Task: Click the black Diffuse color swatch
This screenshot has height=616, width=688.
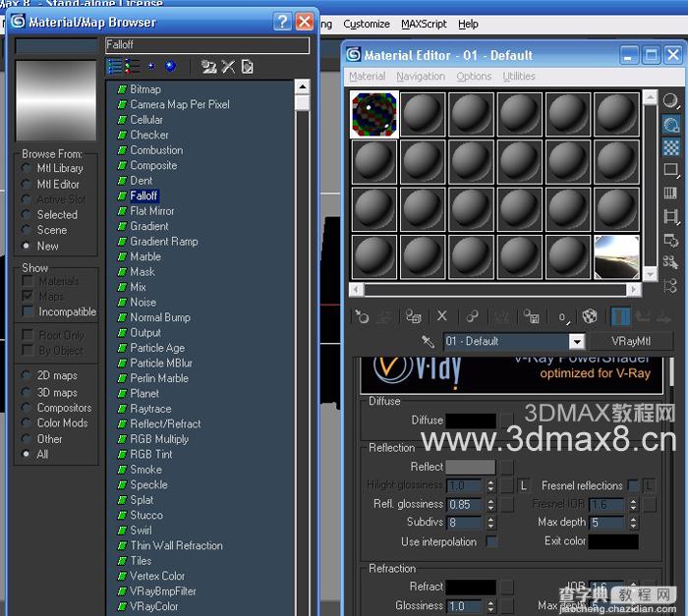Action: tap(471, 420)
